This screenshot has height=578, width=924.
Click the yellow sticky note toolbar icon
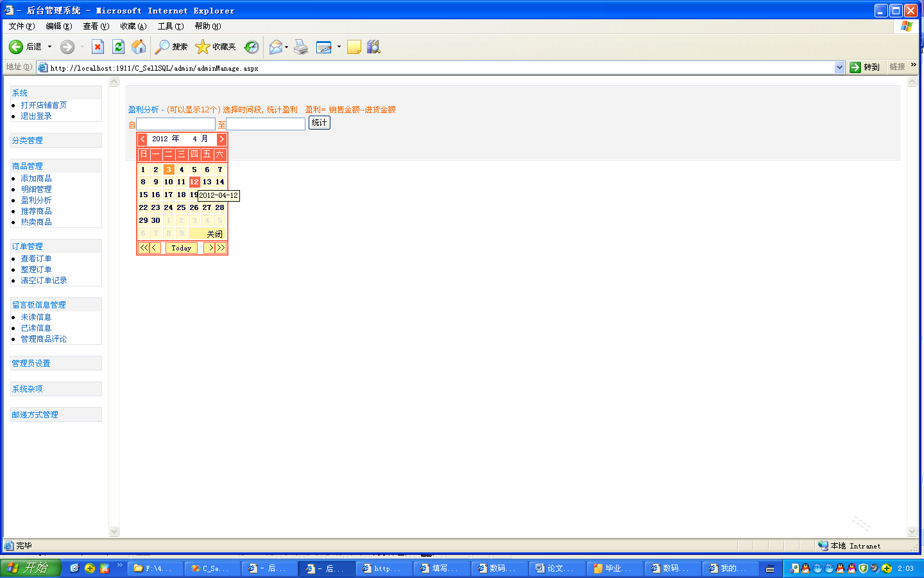(x=354, y=46)
